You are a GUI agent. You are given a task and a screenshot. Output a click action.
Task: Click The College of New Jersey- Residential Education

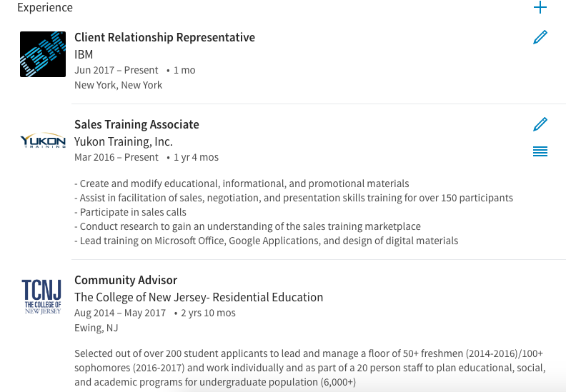[x=199, y=297]
